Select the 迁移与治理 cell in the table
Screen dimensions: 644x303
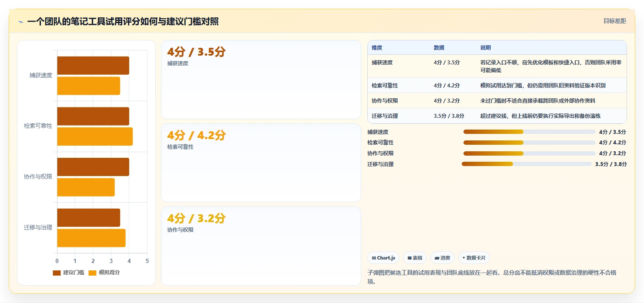point(385,116)
